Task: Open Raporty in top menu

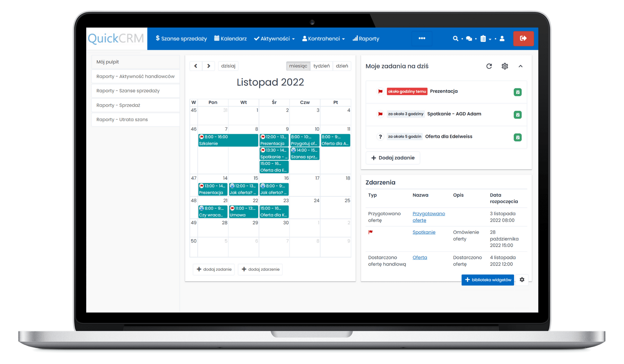Action: click(366, 38)
